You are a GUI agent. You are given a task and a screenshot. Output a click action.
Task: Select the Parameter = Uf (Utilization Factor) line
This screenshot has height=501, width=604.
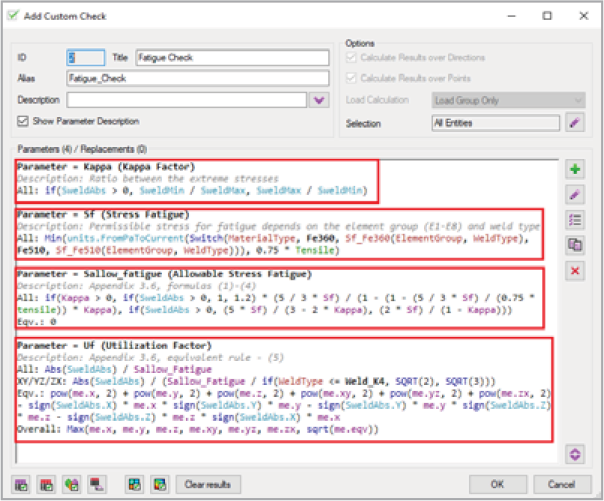[x=114, y=345]
